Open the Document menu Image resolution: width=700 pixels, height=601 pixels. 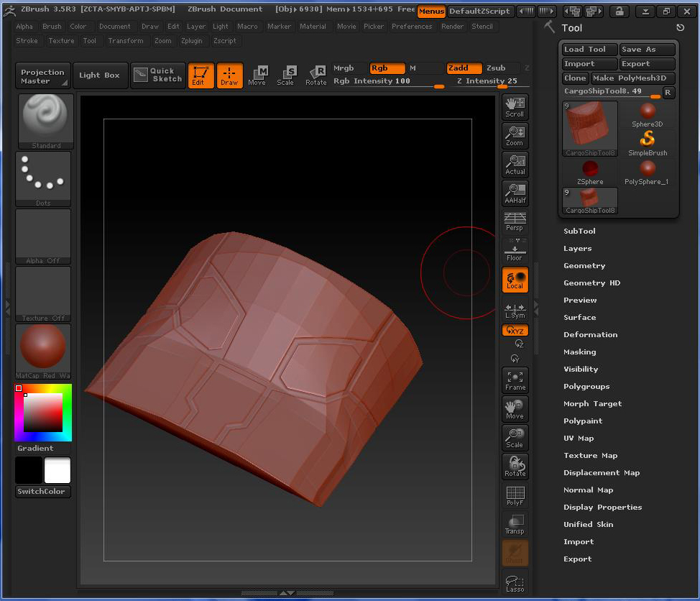click(x=115, y=27)
